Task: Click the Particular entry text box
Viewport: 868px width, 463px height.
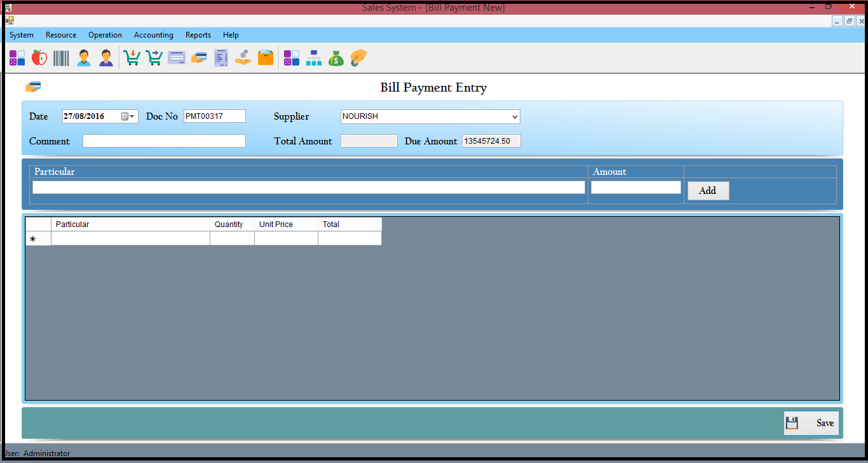Action: (308, 188)
